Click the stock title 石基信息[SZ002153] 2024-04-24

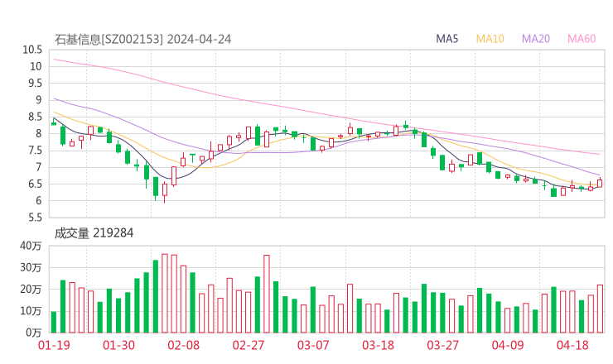[x=142, y=40]
